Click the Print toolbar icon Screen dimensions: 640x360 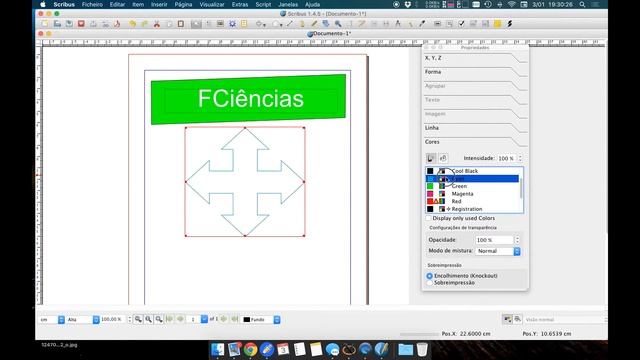93,24
